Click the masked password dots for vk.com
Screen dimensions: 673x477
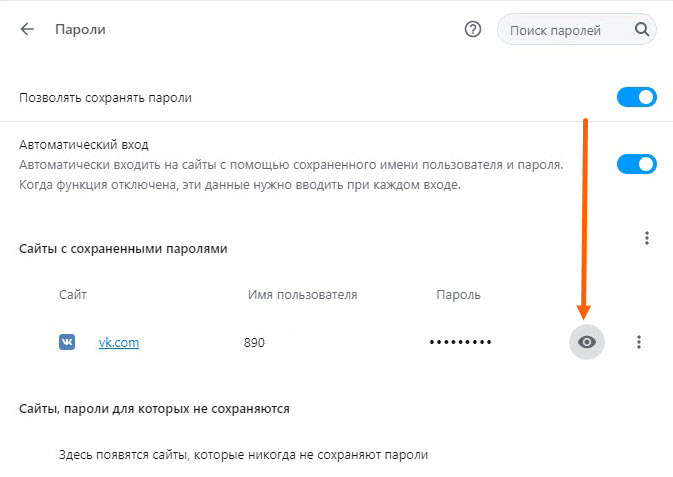tap(460, 342)
